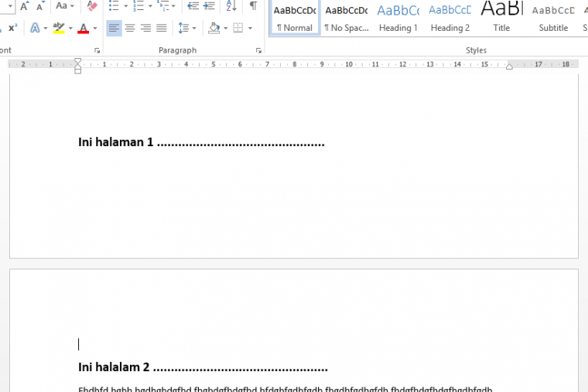588x392 pixels.
Task: Click the Decrease Indent icon
Action: [193, 6]
